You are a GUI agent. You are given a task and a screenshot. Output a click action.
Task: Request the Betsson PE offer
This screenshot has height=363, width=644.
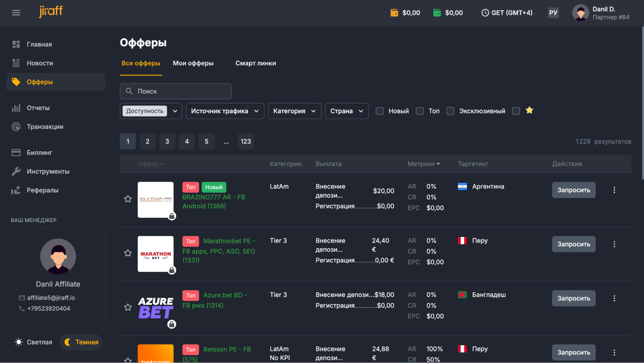pos(573,352)
